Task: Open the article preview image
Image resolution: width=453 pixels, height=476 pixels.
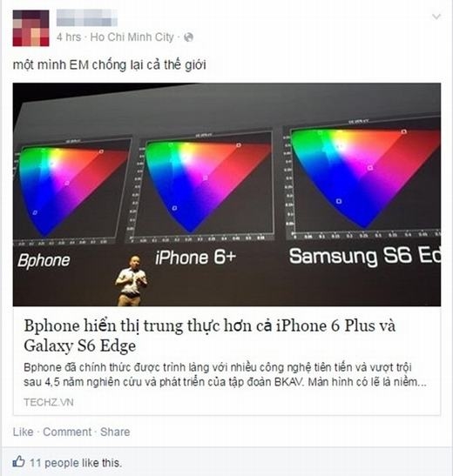Action: coord(226,194)
